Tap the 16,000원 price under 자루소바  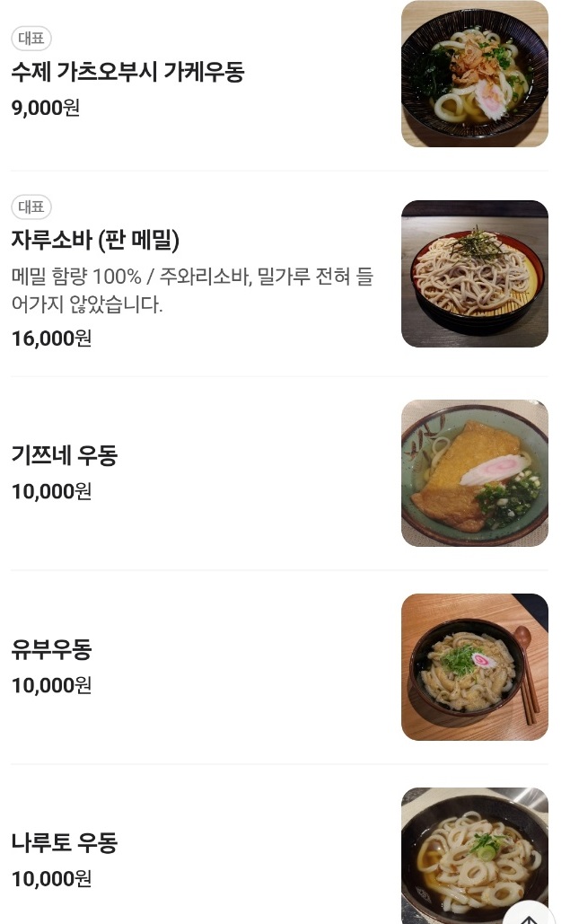50,338
